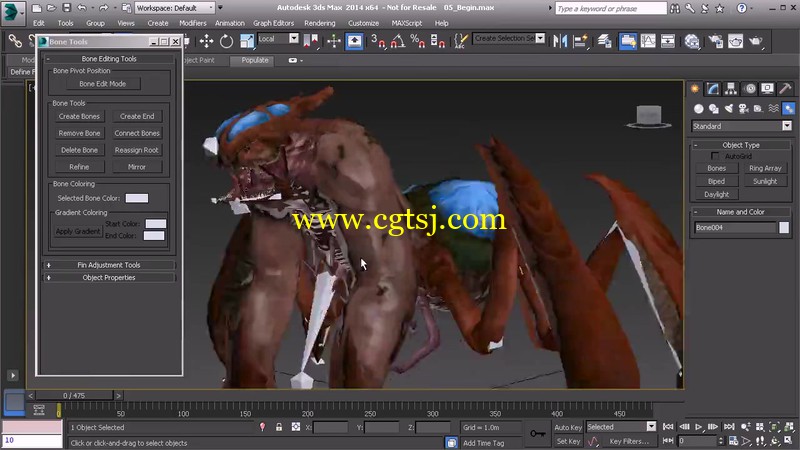This screenshot has height=450, width=800.
Task: Open the Hierarchy command panel tab
Action: tap(731, 89)
